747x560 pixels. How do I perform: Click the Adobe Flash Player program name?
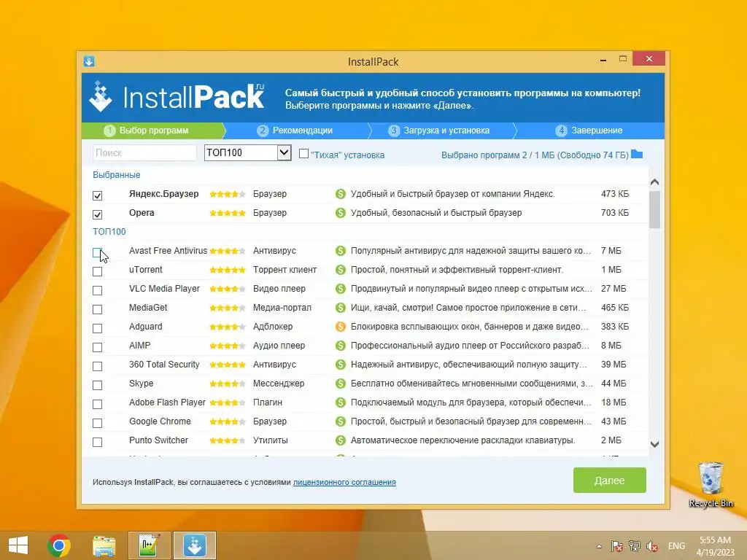click(x=167, y=402)
